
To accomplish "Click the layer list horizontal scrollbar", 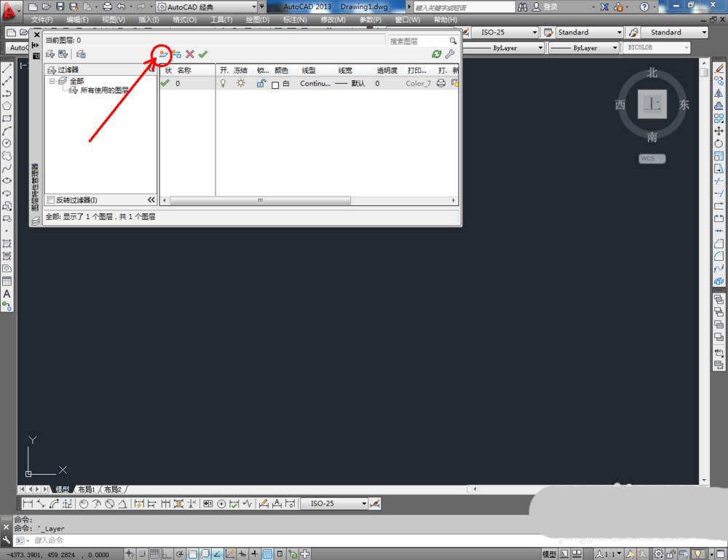I will (260, 200).
